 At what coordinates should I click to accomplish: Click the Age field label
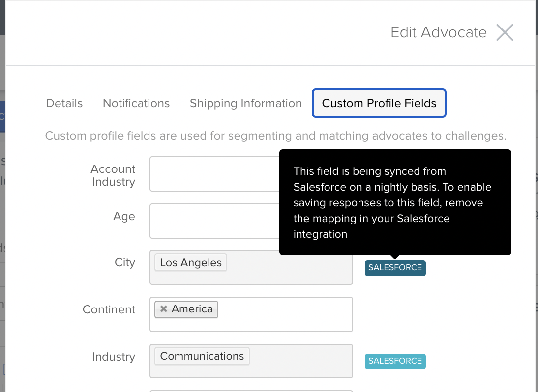[124, 217]
